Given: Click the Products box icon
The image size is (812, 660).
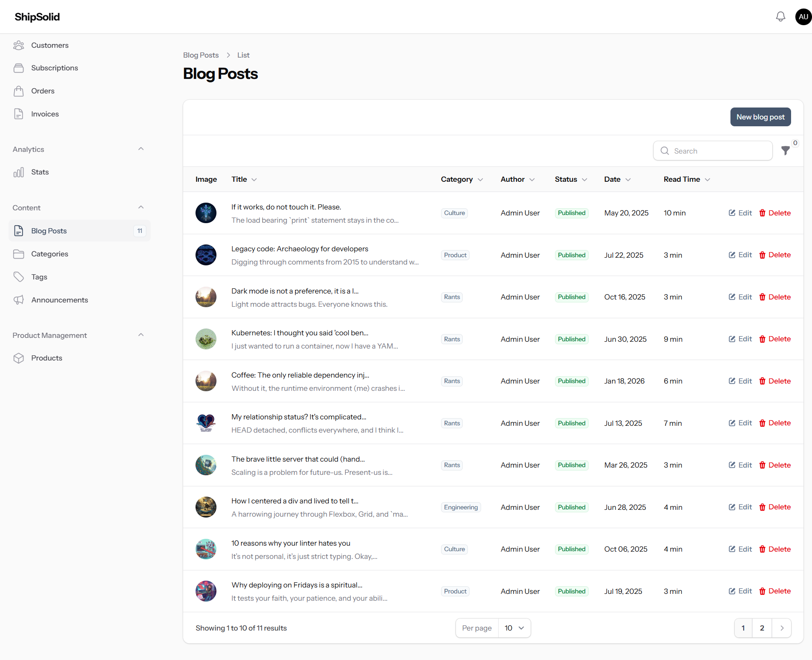Looking at the screenshot, I should click(x=19, y=358).
